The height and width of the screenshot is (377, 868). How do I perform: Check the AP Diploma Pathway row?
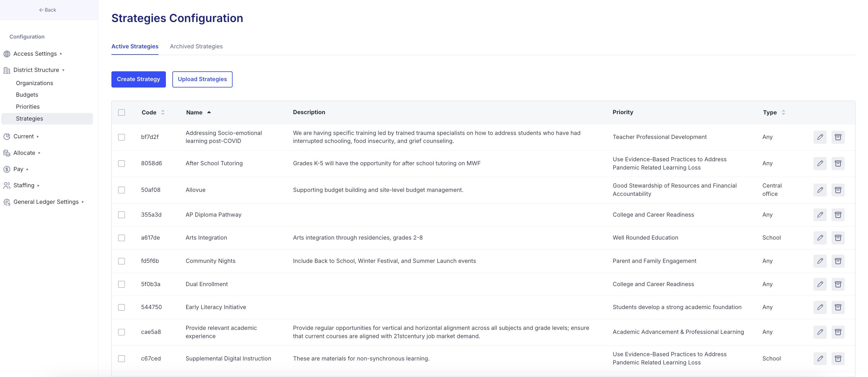(x=122, y=215)
